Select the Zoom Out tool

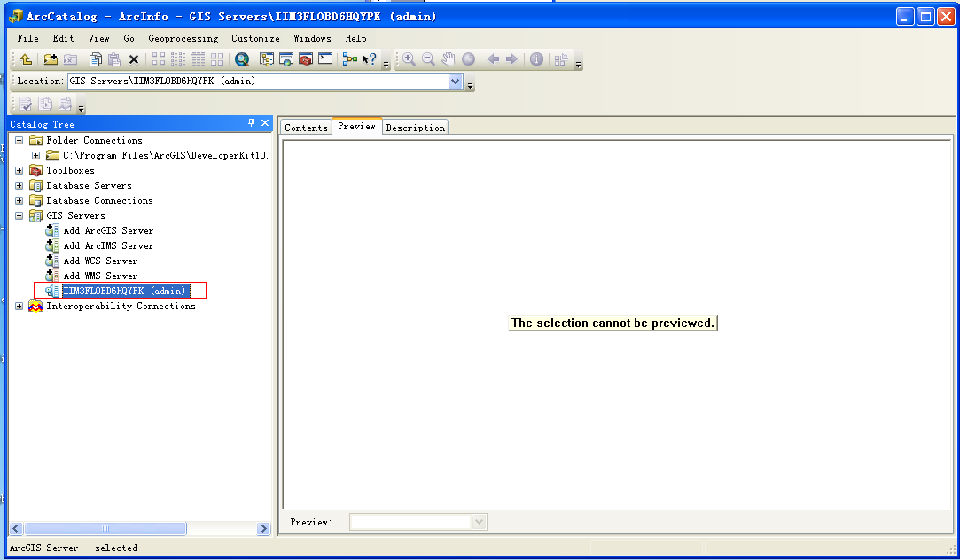tap(428, 59)
